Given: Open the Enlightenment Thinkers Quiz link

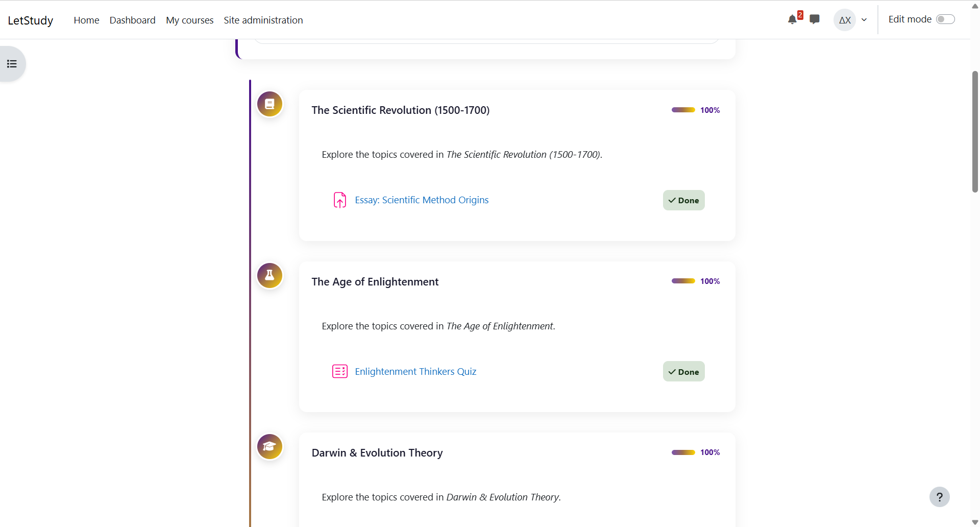Looking at the screenshot, I should (x=415, y=372).
